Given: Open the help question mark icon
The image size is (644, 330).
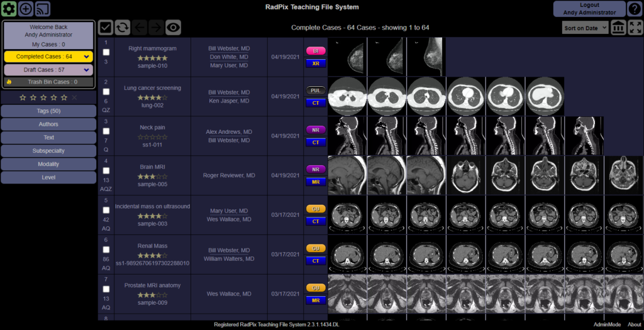Looking at the screenshot, I should (x=635, y=9).
